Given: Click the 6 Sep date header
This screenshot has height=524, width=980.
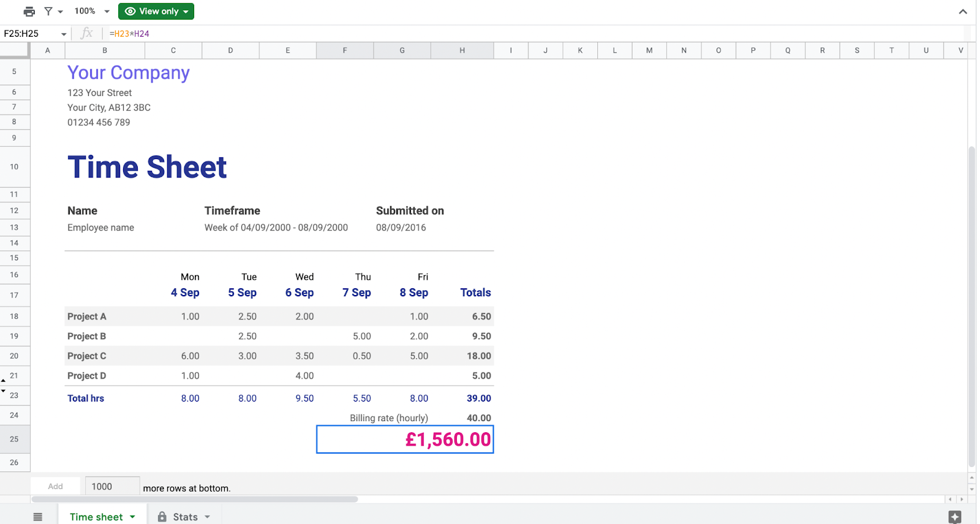Looking at the screenshot, I should tap(300, 293).
